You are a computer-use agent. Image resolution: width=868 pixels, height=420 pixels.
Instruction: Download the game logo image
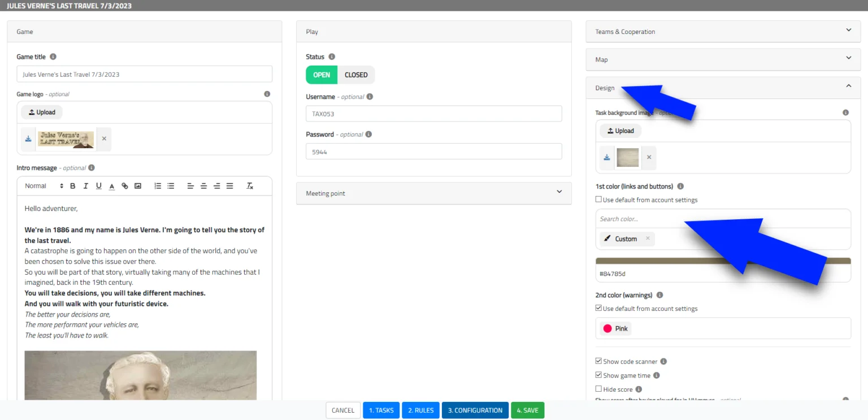pyautogui.click(x=28, y=138)
